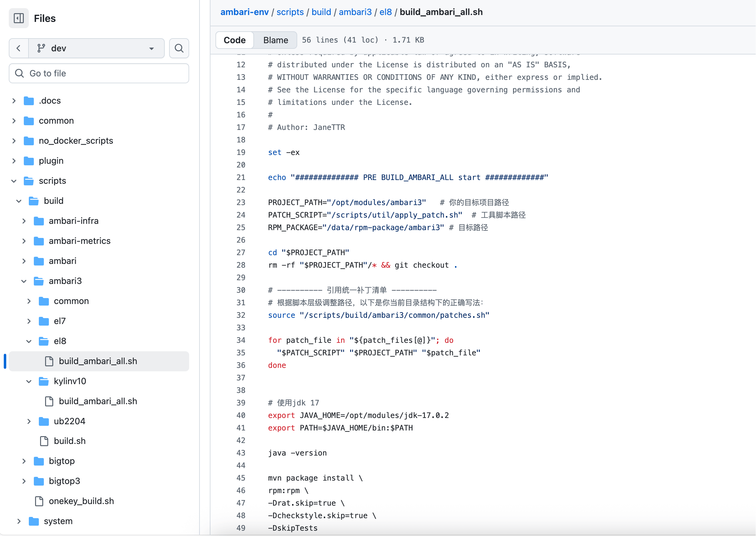Image resolution: width=756 pixels, height=536 pixels.
Task: Go to ambari3 breadcrumb link
Action: click(x=355, y=12)
